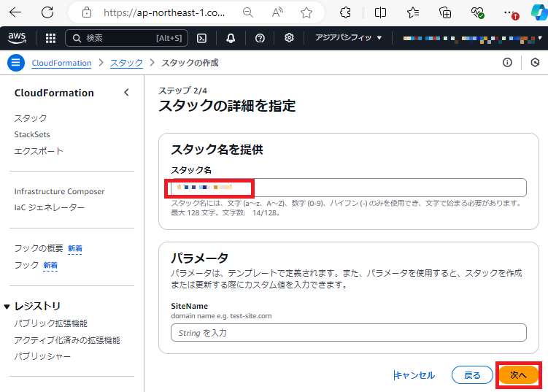Open Collections icon in browser toolbar

point(445,13)
